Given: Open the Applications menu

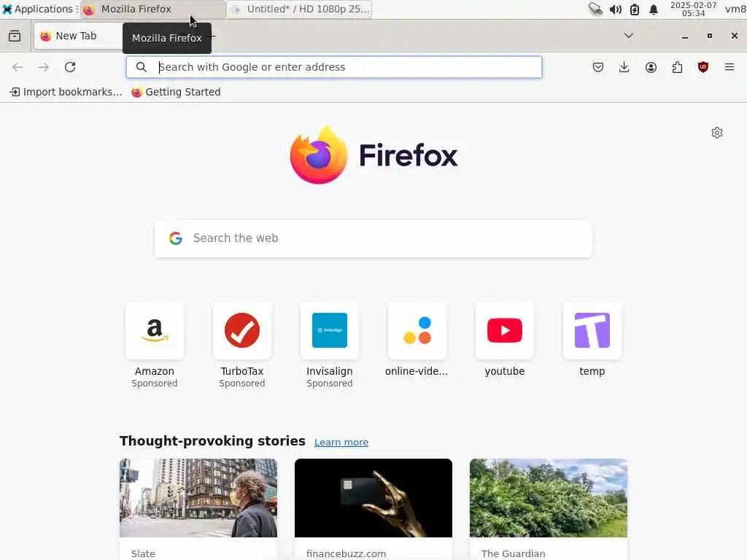Looking at the screenshot, I should (x=39, y=9).
